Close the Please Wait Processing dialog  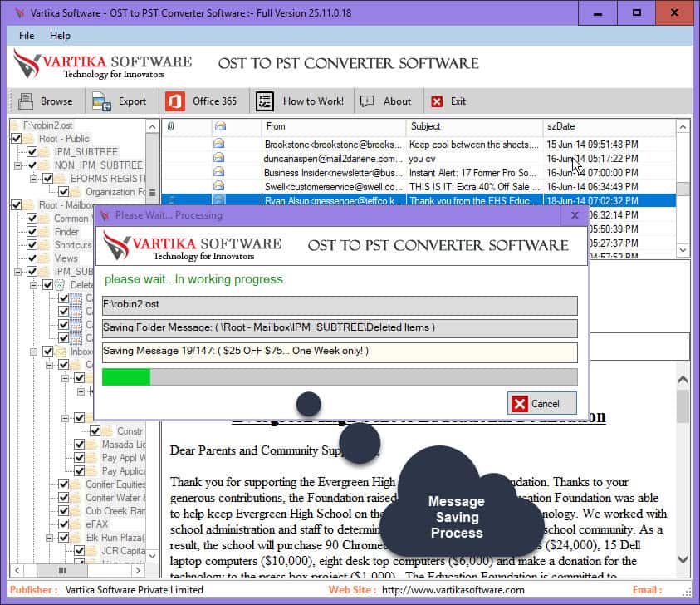[575, 215]
